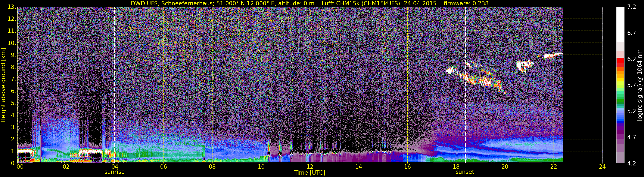
Task: Click the colorbar tick value 7.2
Action: [632, 7]
